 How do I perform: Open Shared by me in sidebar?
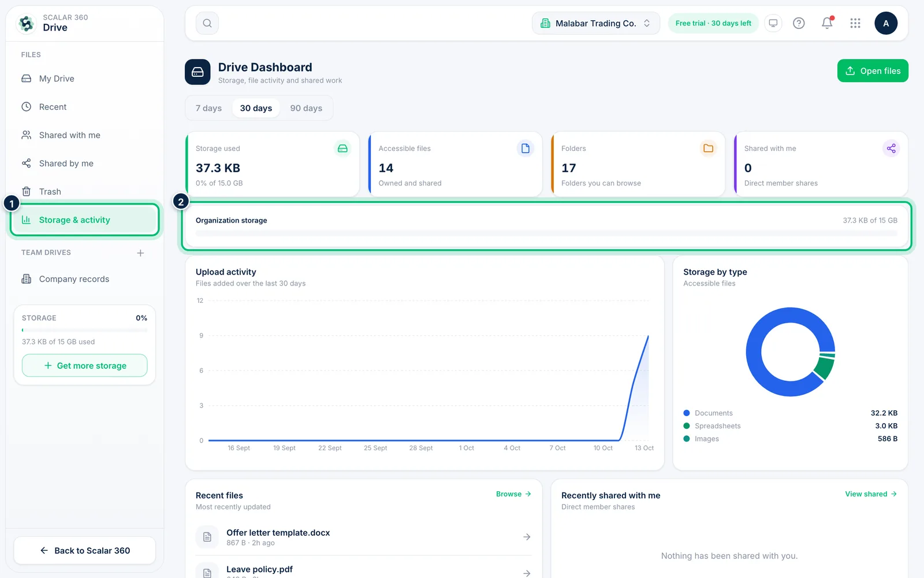[84, 164]
